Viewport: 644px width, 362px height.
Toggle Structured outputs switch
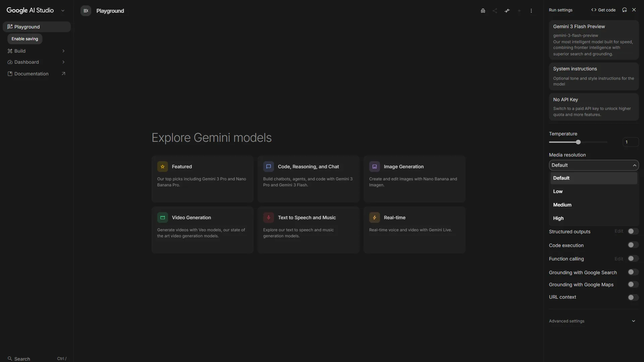point(633,231)
